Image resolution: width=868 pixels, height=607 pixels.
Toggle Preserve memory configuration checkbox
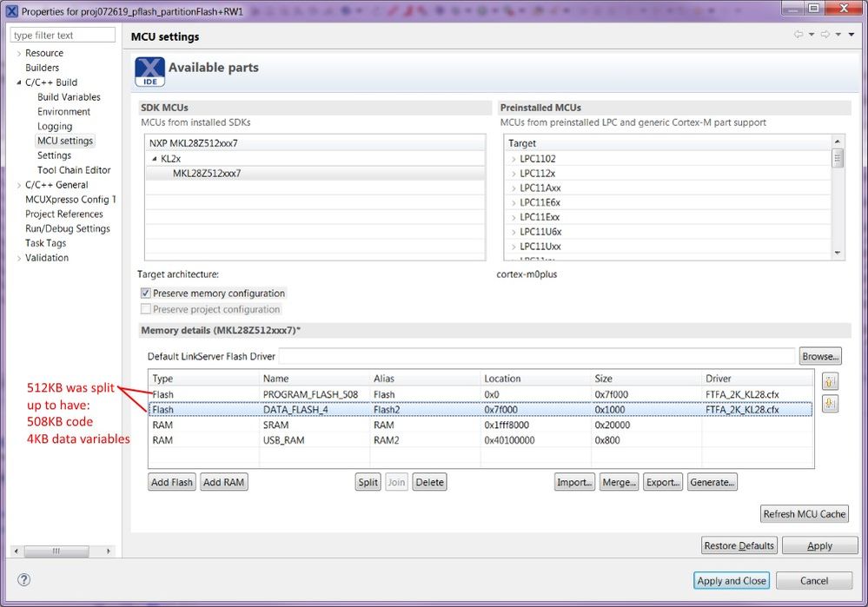[146, 293]
